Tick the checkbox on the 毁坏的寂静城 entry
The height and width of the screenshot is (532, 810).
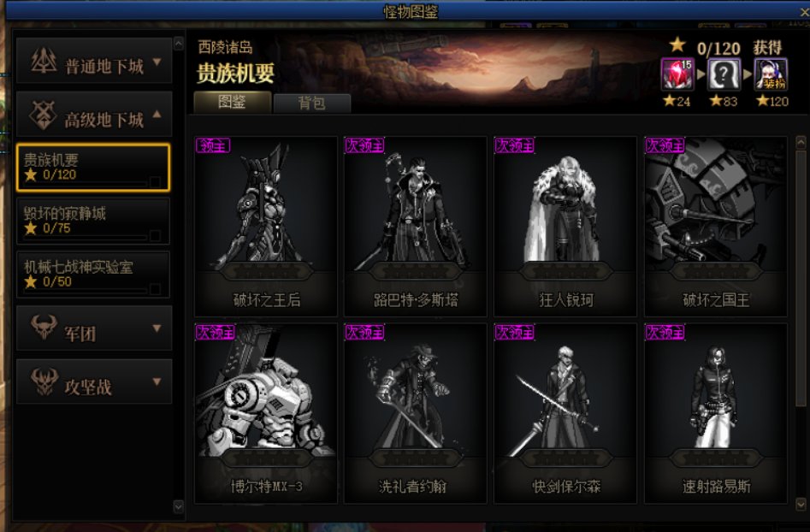155,235
